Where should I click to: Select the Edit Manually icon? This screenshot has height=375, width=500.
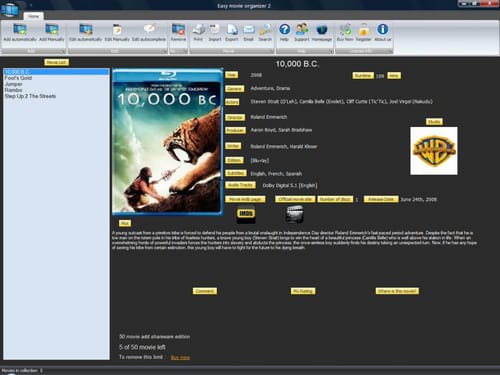pyautogui.click(x=117, y=30)
